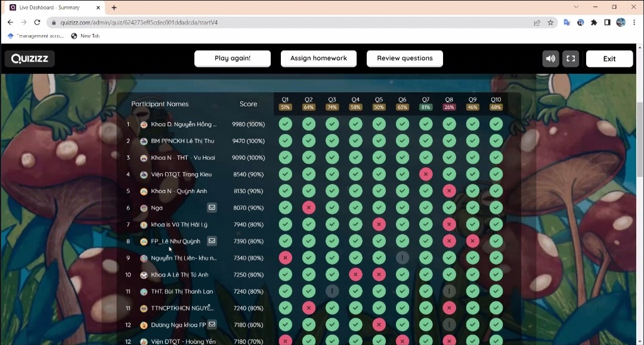
Task: Click the mail icon next to Nga
Action: (212, 208)
